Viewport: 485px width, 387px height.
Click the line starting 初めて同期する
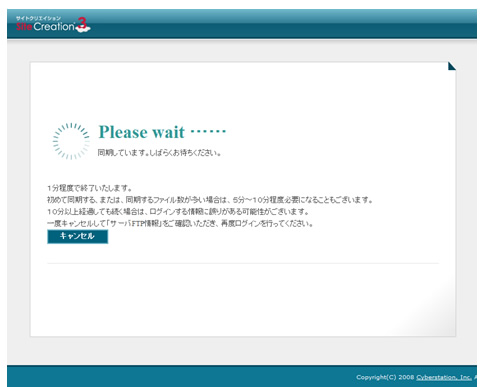[210, 200]
